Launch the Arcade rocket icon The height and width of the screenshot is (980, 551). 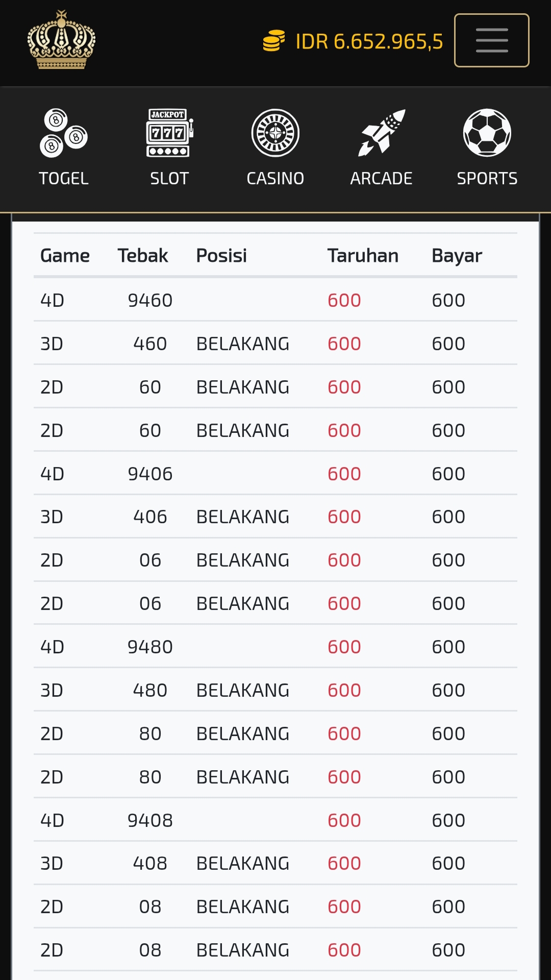(382, 133)
